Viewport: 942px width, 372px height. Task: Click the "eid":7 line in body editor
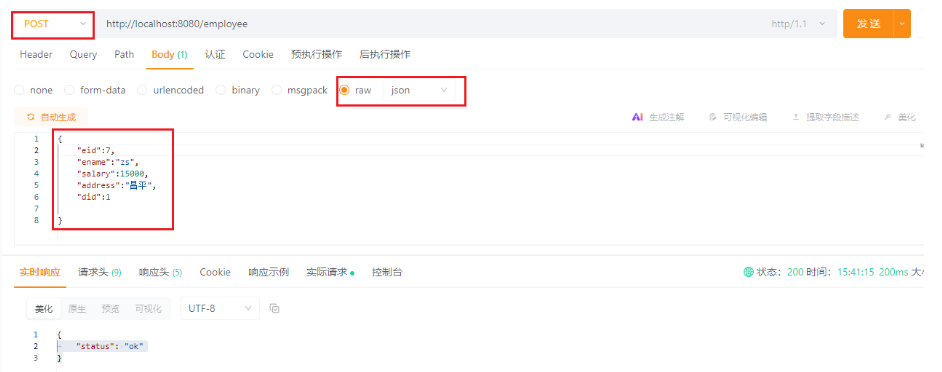96,150
